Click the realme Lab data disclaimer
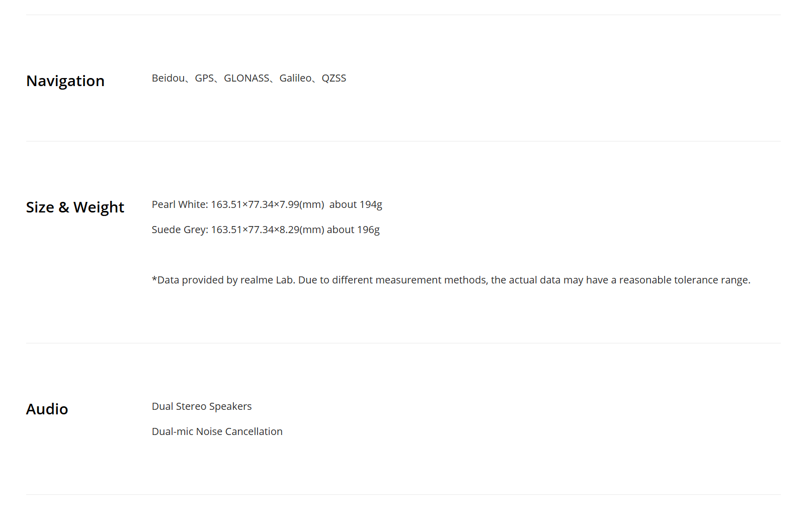The image size is (812, 508). (451, 280)
